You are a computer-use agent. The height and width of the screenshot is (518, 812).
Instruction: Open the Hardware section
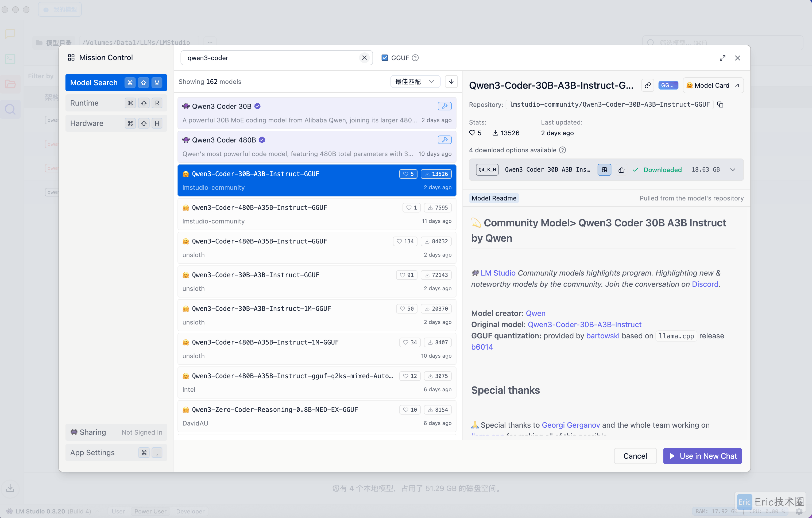pyautogui.click(x=116, y=123)
